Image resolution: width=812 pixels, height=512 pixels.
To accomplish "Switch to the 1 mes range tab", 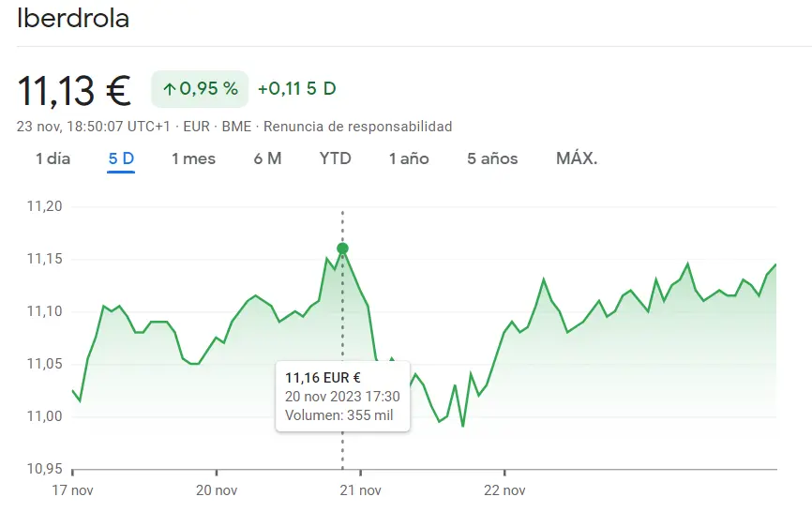I will (x=193, y=158).
